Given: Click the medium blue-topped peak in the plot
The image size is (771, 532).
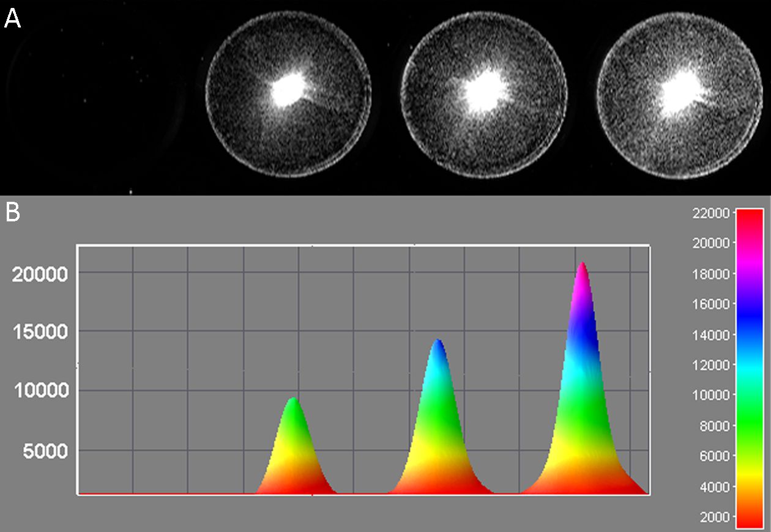Looking at the screenshot, I should (x=438, y=416).
